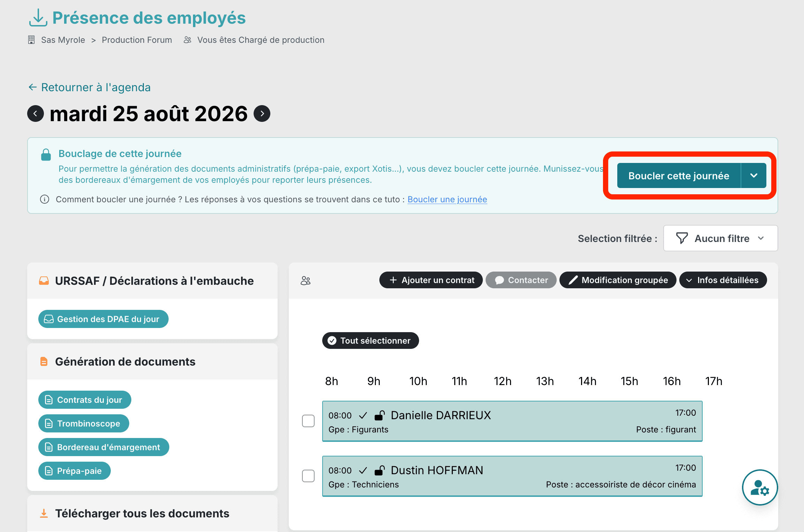Click the unlocked padlock beside Dustin HOFFMAN
Image resolution: width=804 pixels, height=532 pixels.
tap(379, 470)
